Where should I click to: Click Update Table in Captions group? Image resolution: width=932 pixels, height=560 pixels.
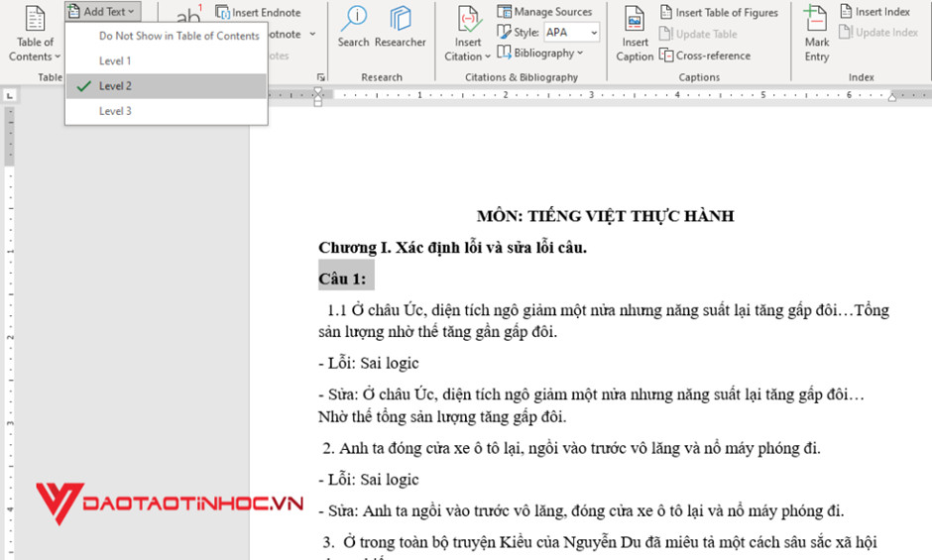click(x=698, y=34)
